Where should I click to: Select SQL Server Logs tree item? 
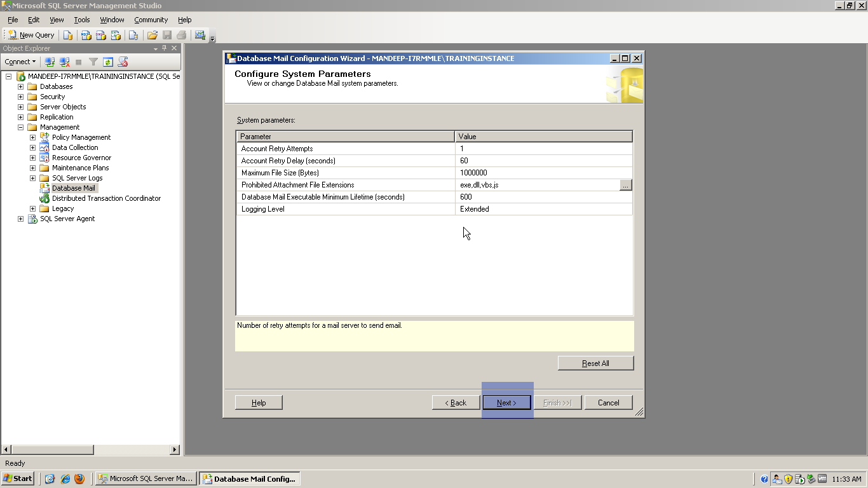pyautogui.click(x=77, y=178)
